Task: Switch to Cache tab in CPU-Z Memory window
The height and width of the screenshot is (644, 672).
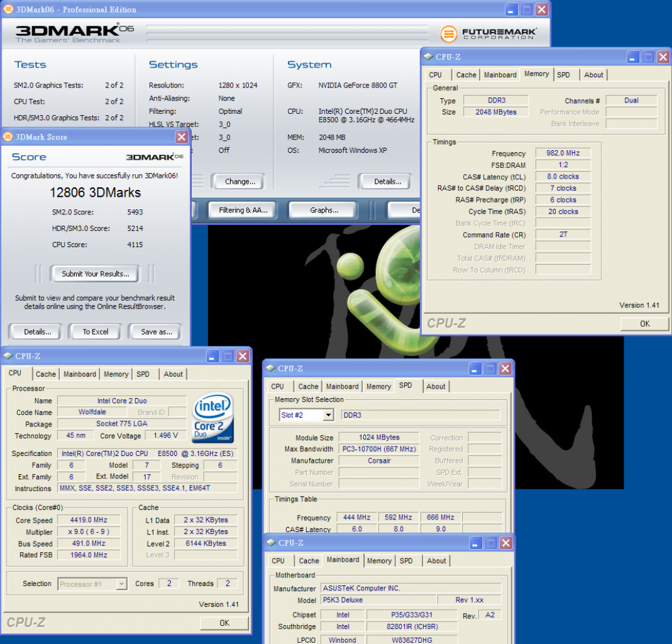Action: (x=466, y=75)
